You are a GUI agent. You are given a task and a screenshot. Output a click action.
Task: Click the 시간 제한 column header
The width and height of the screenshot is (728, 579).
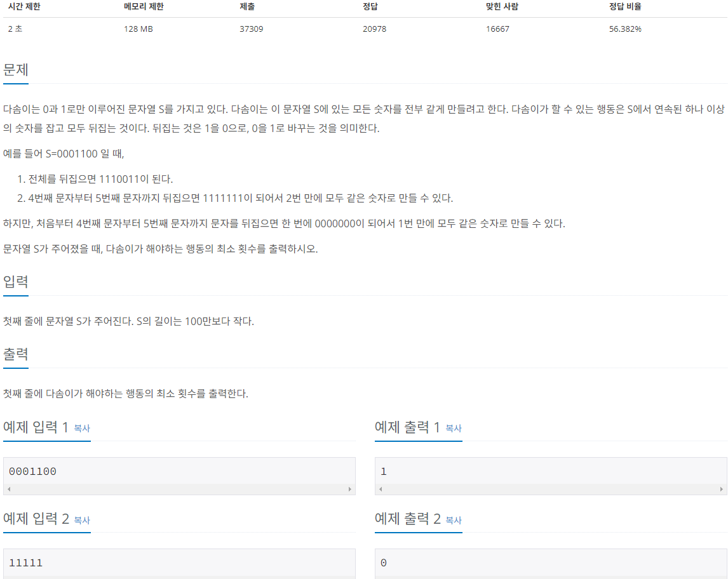pos(24,6)
